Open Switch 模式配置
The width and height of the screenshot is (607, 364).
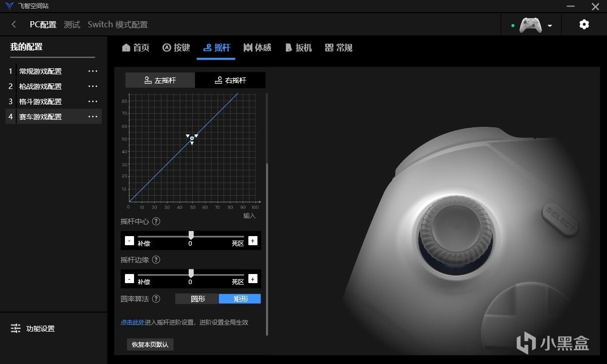117,24
